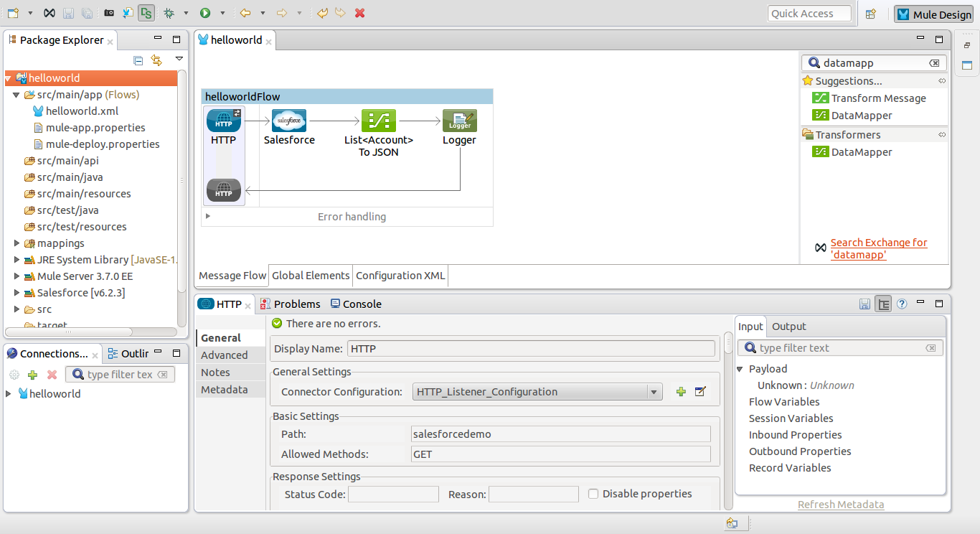
Task: Click the green Run button in toolbar
Action: coord(205,13)
